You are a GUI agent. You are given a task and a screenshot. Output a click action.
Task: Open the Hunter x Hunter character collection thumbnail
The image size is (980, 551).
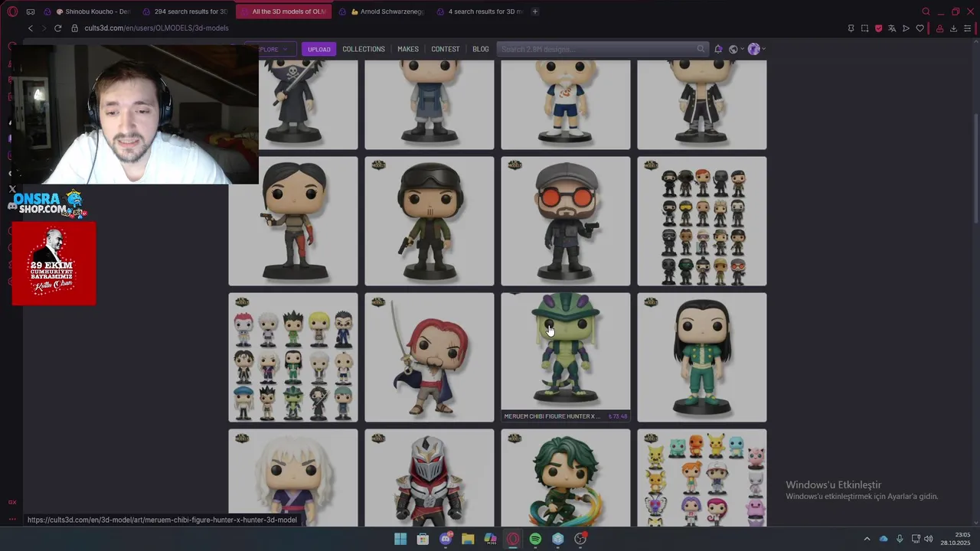click(293, 357)
